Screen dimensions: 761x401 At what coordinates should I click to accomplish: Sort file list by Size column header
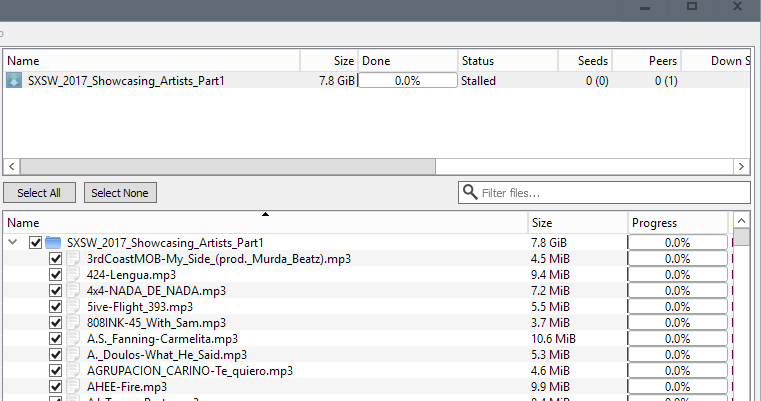tap(578, 223)
